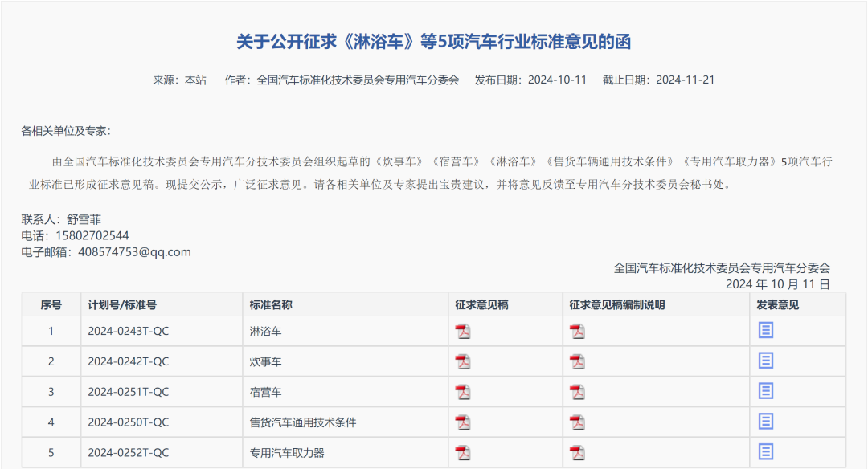Open the 编制说明 PDF for 淋浴车
This screenshot has height=469, width=868.
[x=578, y=330]
